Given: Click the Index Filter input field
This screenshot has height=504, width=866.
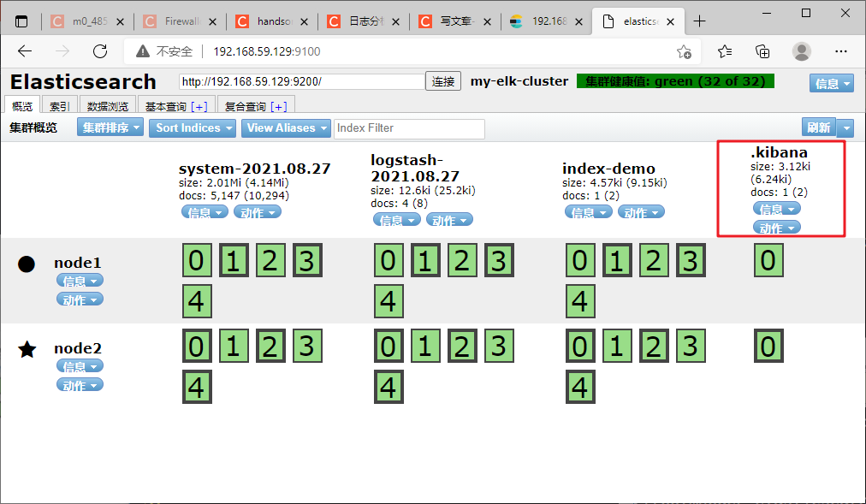Looking at the screenshot, I should 409,128.
